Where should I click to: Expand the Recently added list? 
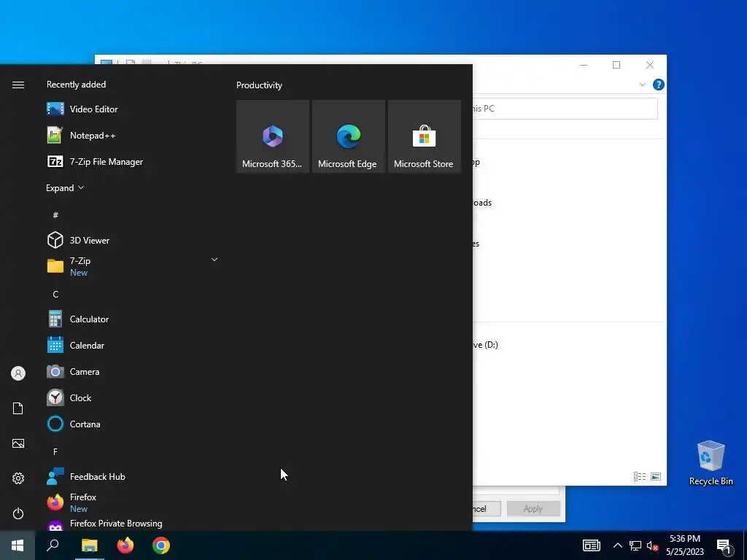pyautogui.click(x=65, y=188)
